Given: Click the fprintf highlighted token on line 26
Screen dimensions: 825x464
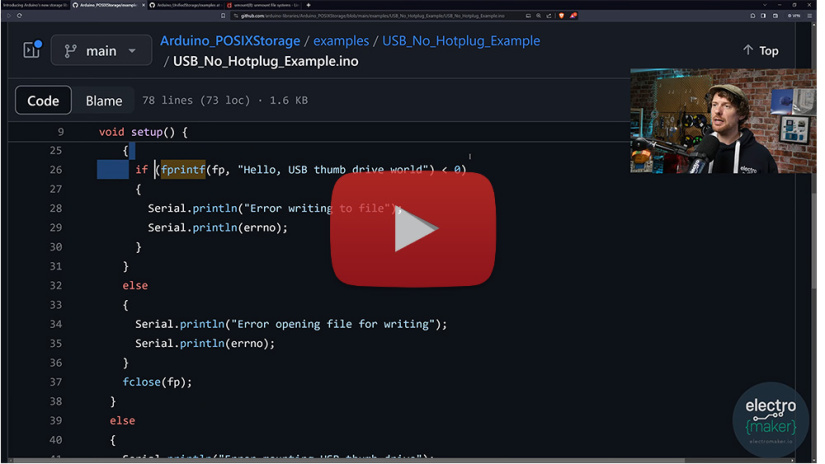Looking at the screenshot, I should tap(183, 169).
